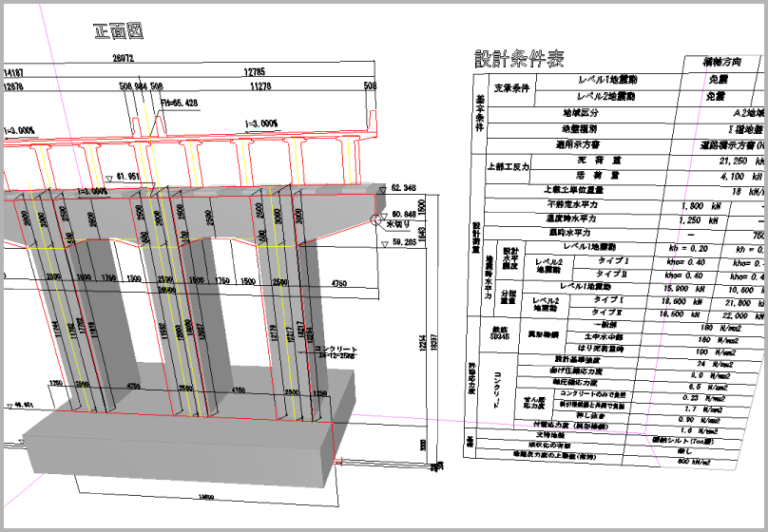Click the value 15,900 kN
This screenshot has width=768, height=532.
click(684, 289)
